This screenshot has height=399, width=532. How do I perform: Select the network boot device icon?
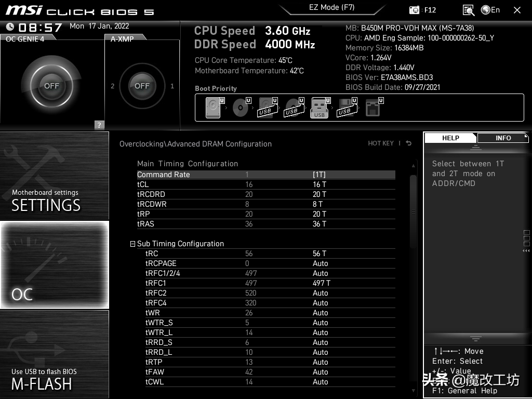click(x=374, y=107)
